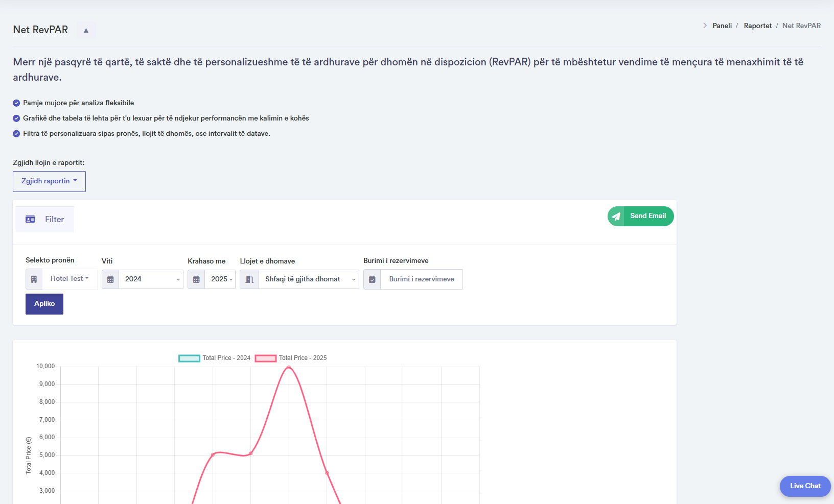Click the building icon beside Hotel Test
This screenshot has height=504, width=834.
coord(34,279)
